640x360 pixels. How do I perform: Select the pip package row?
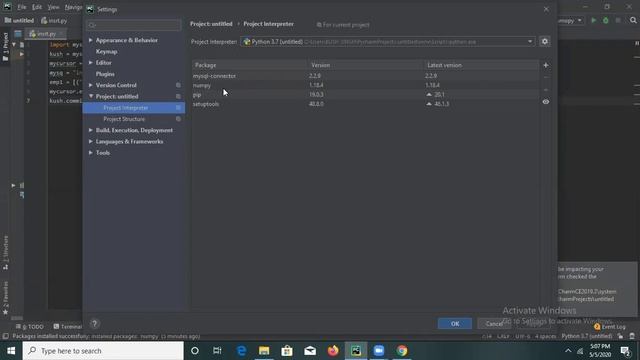[365, 95]
